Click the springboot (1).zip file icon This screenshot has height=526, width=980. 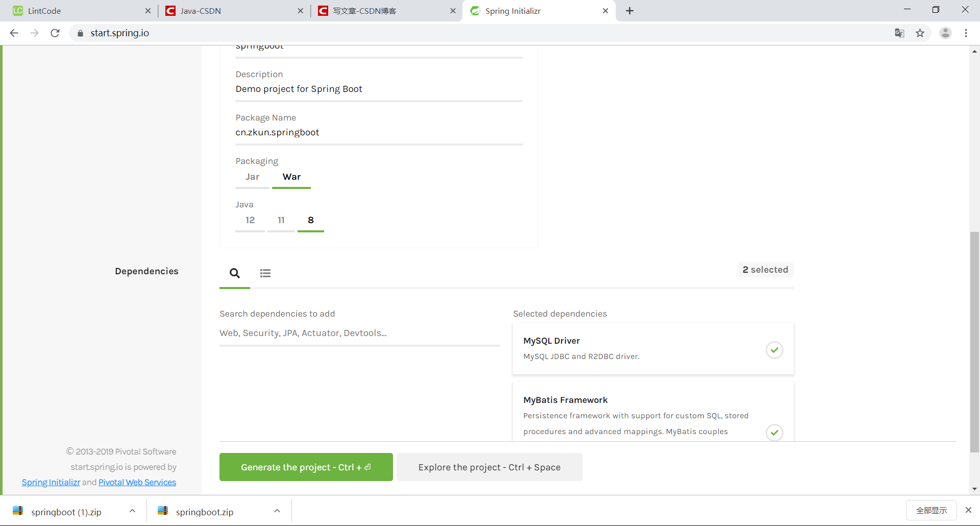[18, 510]
